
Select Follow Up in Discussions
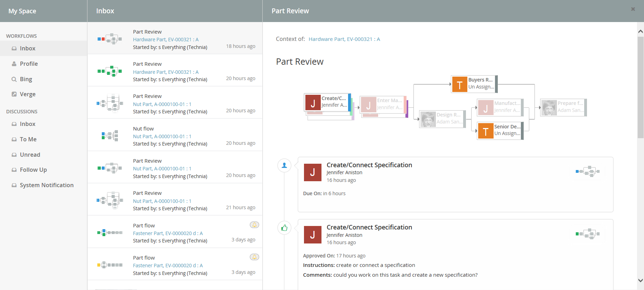click(x=33, y=170)
